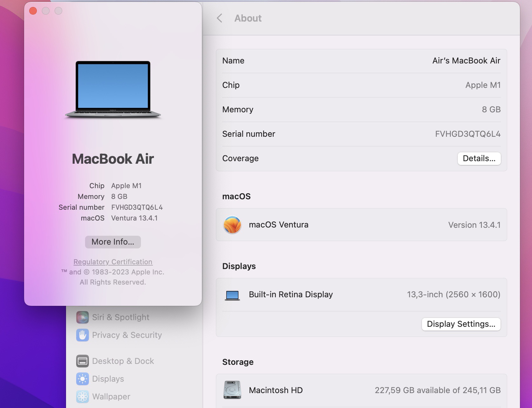Viewport: 532px width, 408px height.
Task: Open Displays sun icon in sidebar
Action: coord(83,379)
